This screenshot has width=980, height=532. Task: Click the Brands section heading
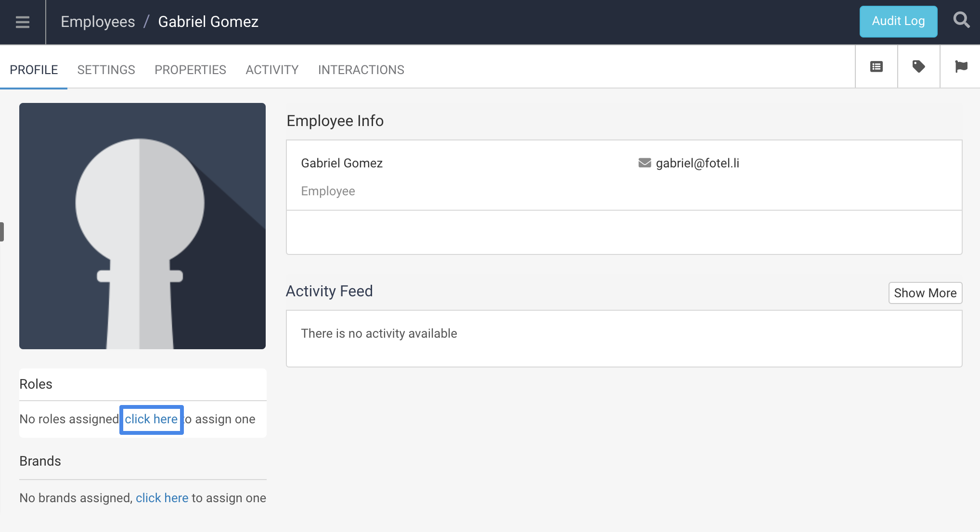[x=40, y=461]
